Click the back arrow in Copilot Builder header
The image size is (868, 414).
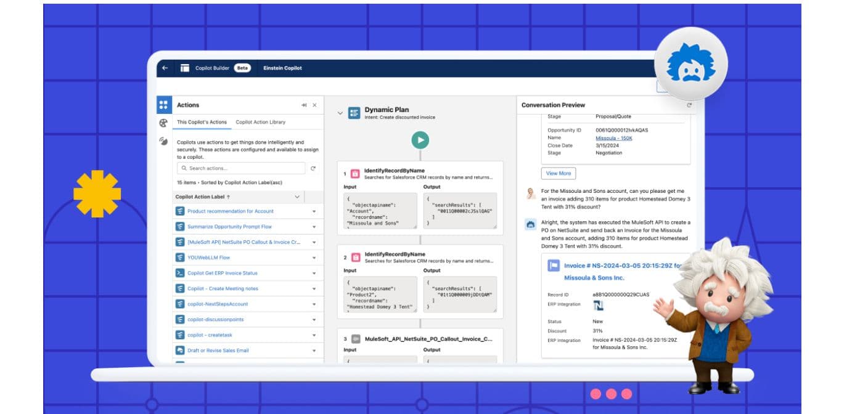click(x=165, y=68)
